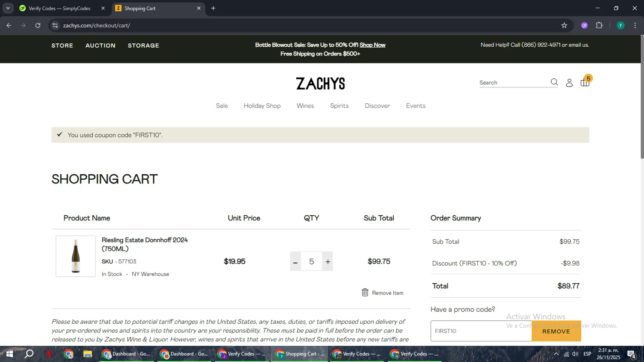This screenshot has width=644, height=362.
Task: Open the Wines menu
Action: click(x=305, y=106)
